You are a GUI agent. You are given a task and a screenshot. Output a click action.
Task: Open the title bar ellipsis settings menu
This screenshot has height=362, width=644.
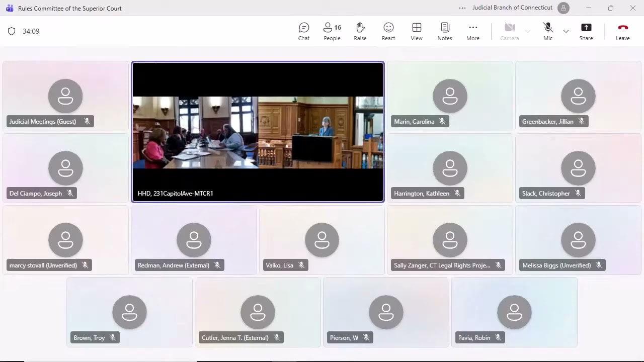click(462, 8)
